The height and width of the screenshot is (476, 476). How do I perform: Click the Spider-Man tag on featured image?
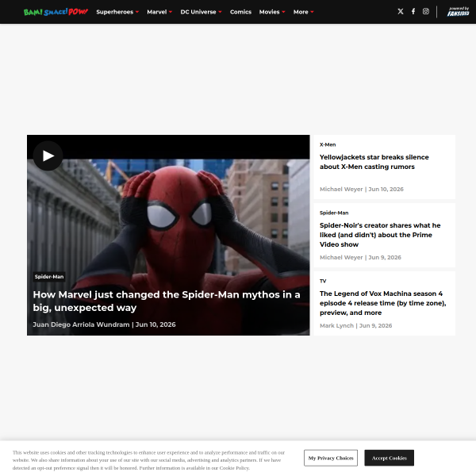[49, 277]
